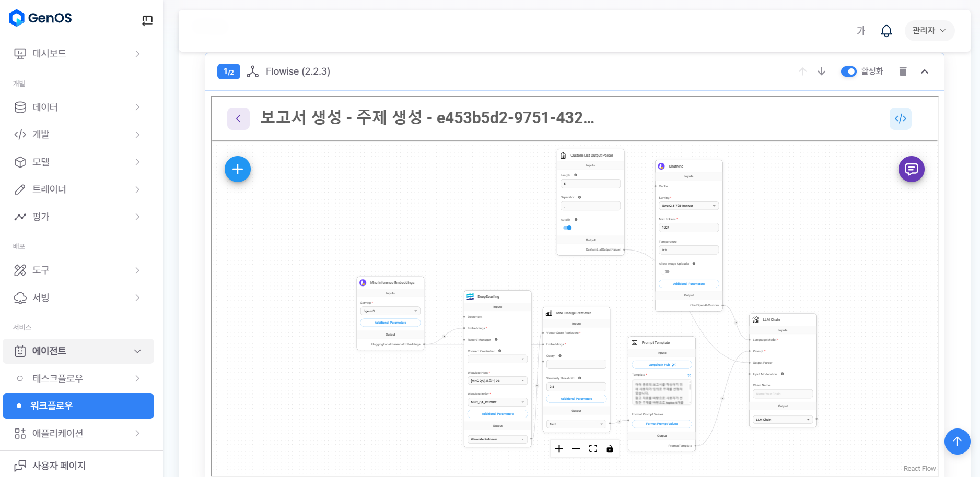Viewport: 980px width, 477px height.
Task: Collapse the sidebar with top icon
Action: tap(147, 20)
